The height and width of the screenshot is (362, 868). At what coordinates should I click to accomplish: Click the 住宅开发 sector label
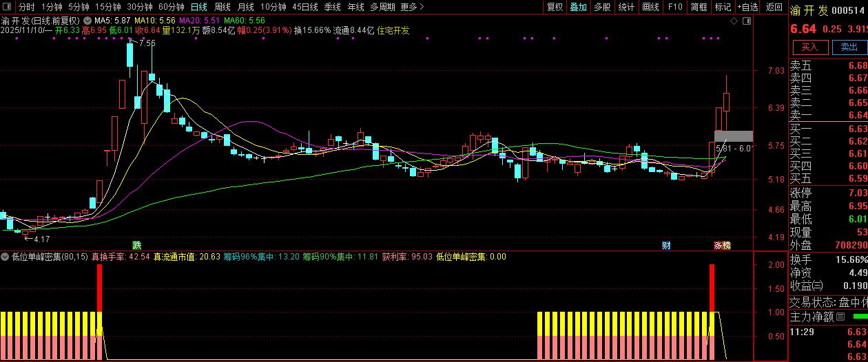tap(393, 30)
